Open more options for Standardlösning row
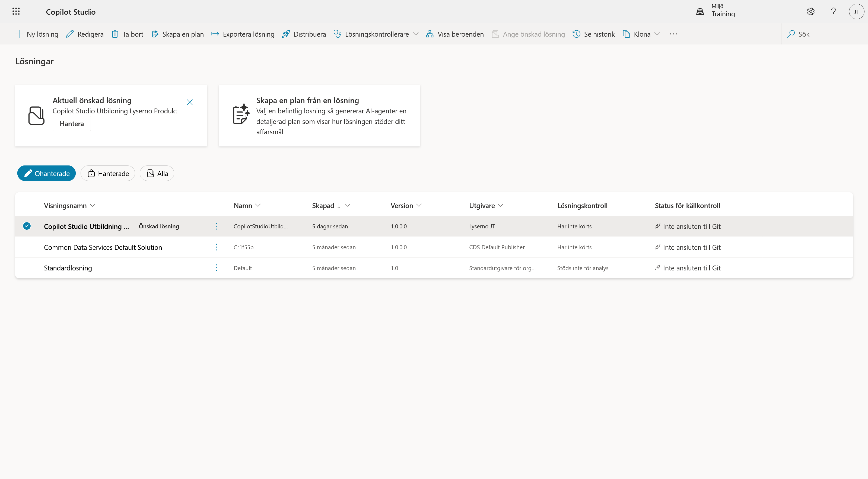868x479 pixels. [216, 268]
